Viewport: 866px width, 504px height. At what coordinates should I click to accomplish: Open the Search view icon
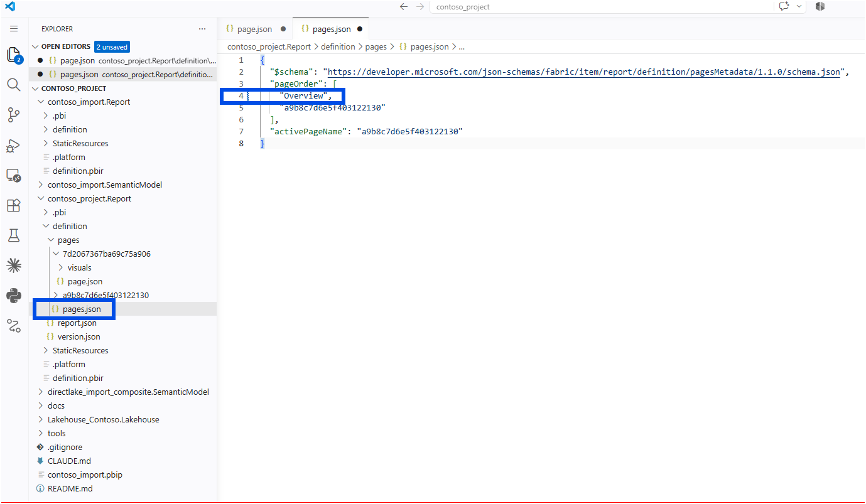point(14,85)
